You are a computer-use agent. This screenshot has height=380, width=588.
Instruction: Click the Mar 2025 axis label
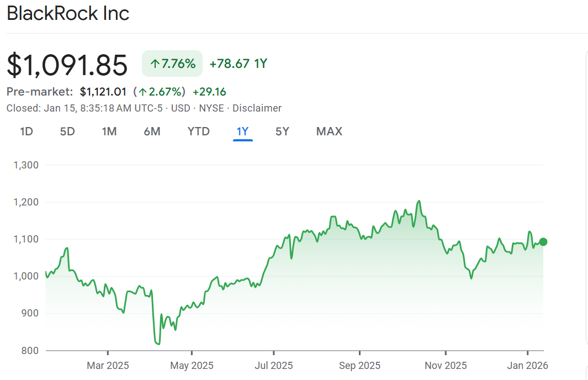pos(108,366)
